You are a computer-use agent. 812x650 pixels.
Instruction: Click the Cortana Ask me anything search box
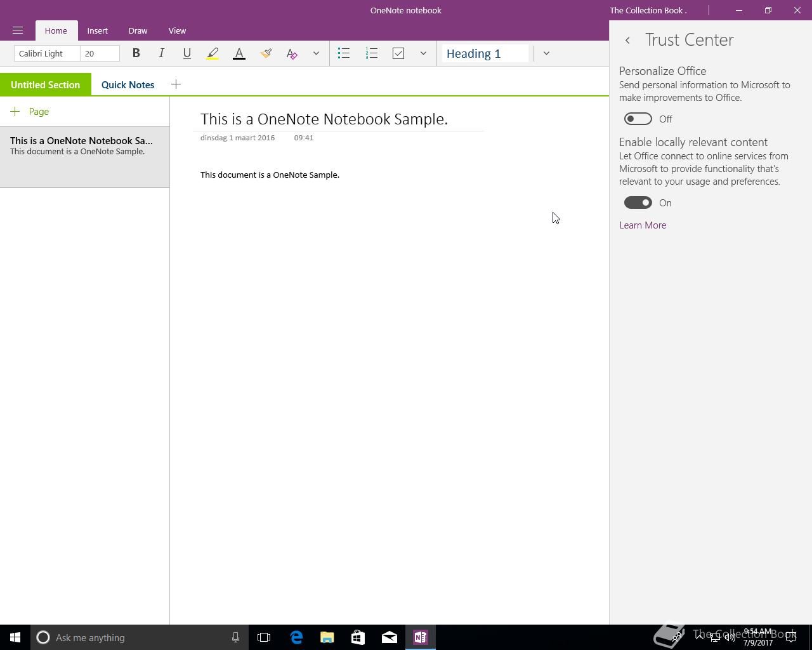[x=138, y=637]
